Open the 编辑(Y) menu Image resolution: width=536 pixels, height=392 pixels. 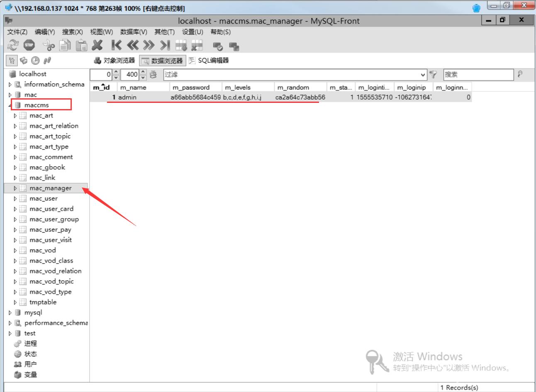pos(44,32)
